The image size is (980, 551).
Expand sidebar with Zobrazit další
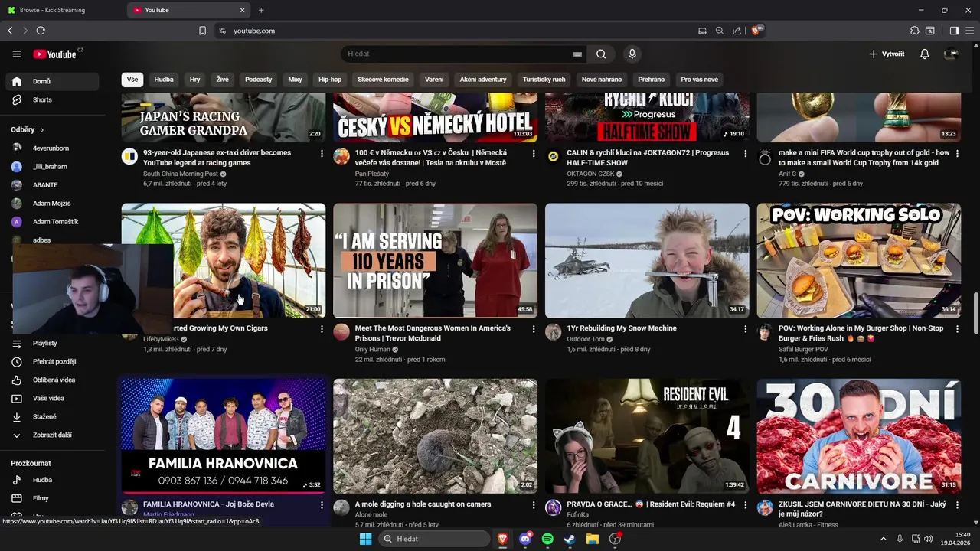coord(53,435)
